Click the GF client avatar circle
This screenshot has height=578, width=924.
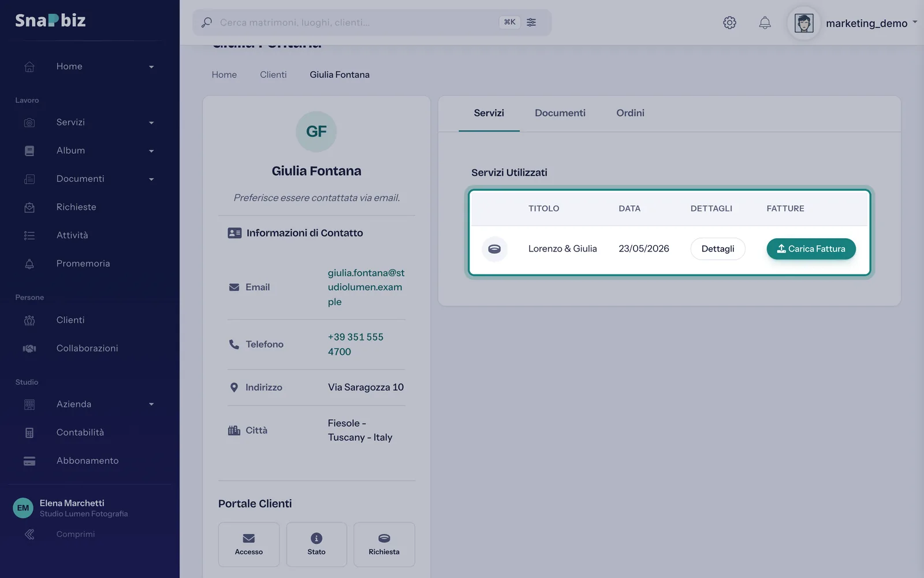tap(316, 131)
